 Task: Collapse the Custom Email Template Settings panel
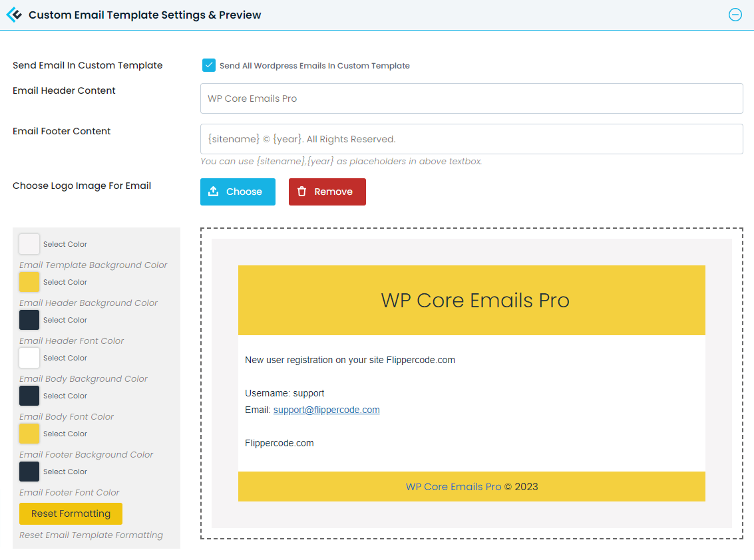(x=735, y=15)
